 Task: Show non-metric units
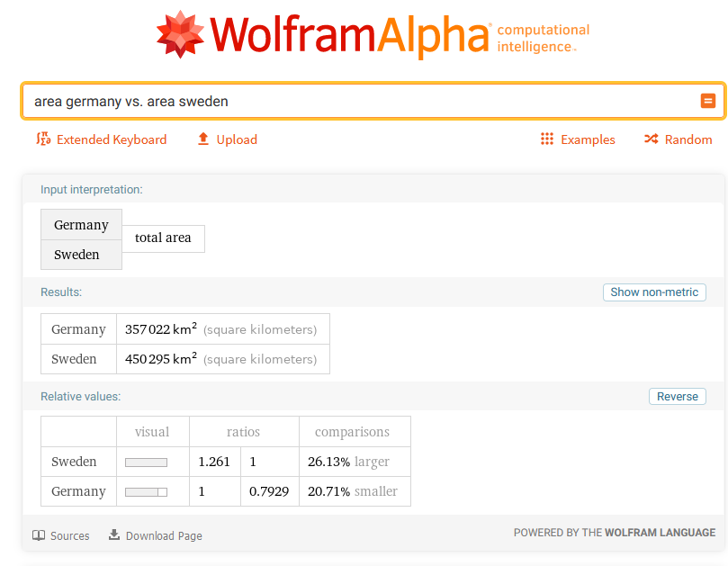[x=654, y=292]
